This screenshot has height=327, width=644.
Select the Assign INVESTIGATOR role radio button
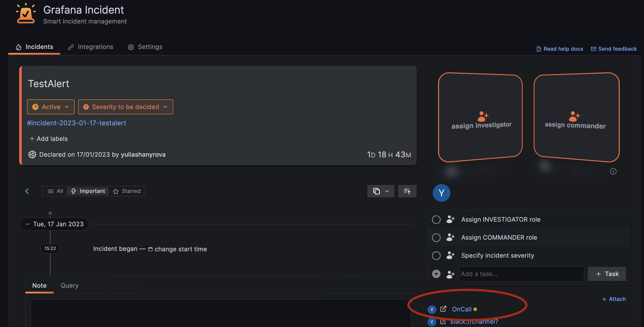(436, 220)
